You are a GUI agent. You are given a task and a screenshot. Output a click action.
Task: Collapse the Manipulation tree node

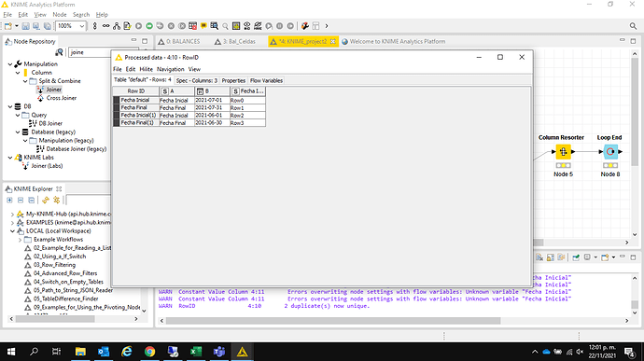click(10, 64)
